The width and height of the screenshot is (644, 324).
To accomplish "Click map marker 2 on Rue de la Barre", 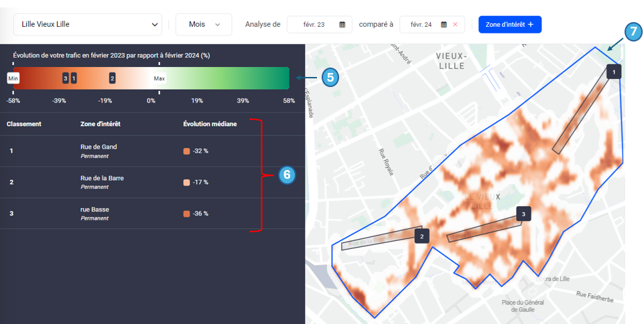I will click(x=422, y=236).
